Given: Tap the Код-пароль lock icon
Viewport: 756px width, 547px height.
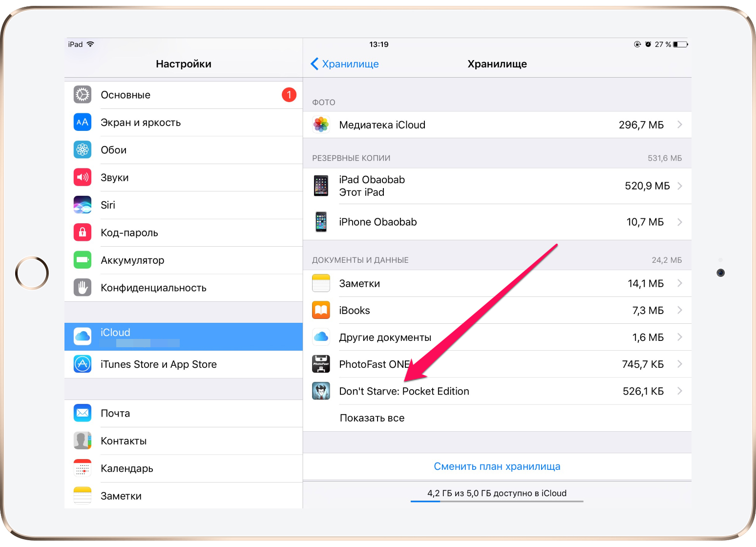Looking at the screenshot, I should click(x=83, y=232).
